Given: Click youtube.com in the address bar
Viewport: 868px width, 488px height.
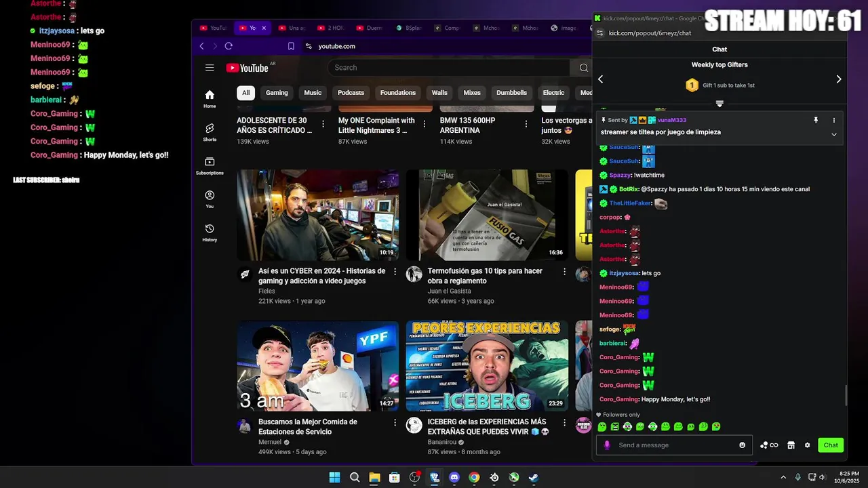Looking at the screenshot, I should coord(337,46).
